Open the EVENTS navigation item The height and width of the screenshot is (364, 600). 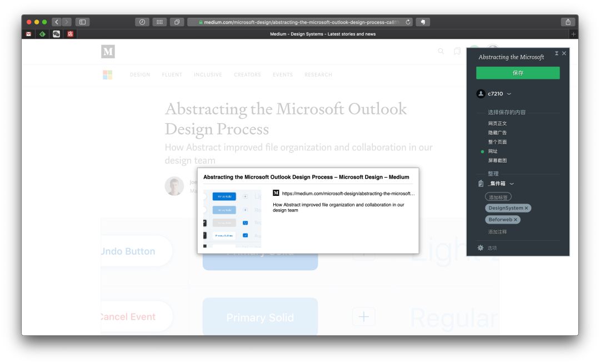pyautogui.click(x=283, y=74)
